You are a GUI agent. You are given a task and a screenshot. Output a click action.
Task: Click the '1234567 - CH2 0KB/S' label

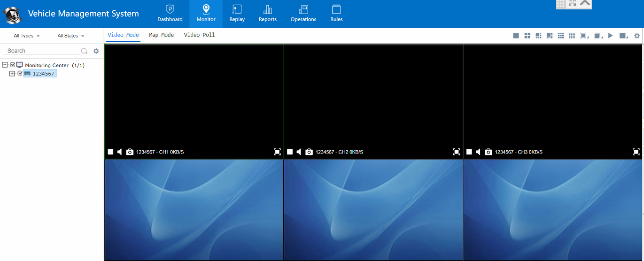(339, 152)
